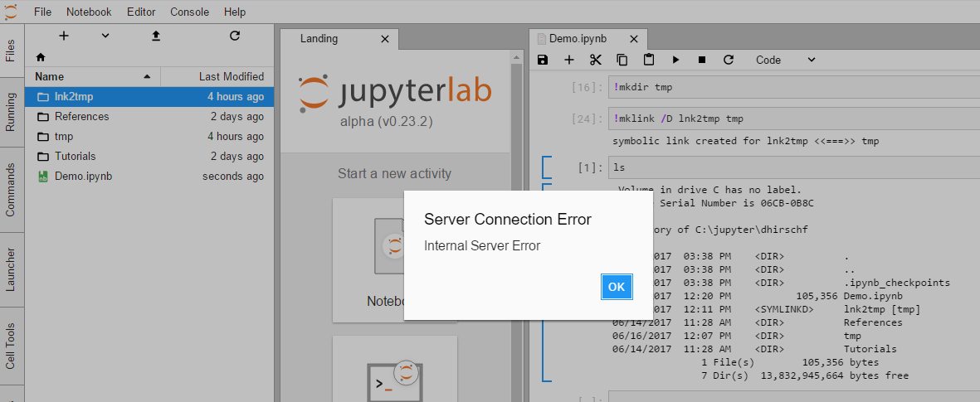Click the JupyterLab logo icon in the menu bar
Viewport: 980px width, 402px height.
click(12, 12)
